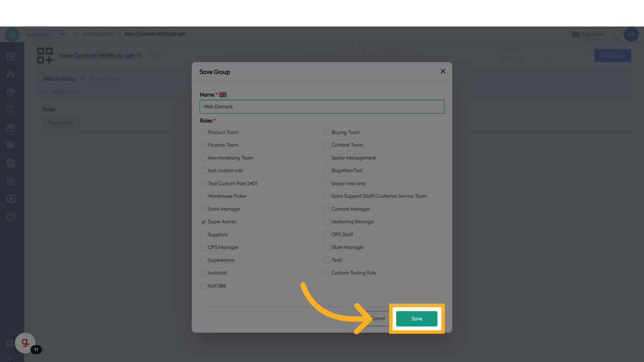Tick the Custom Testing Role checkbox
Screen dimensions: 644x362
(x=327, y=273)
